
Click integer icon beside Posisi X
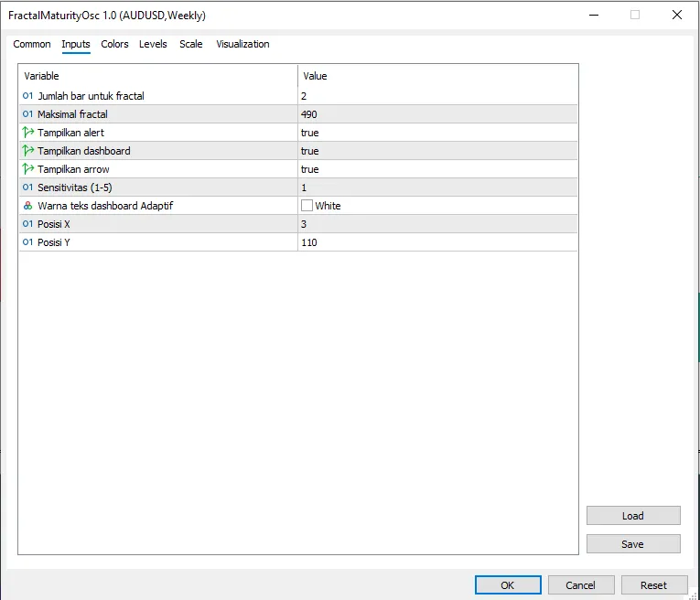click(x=28, y=224)
